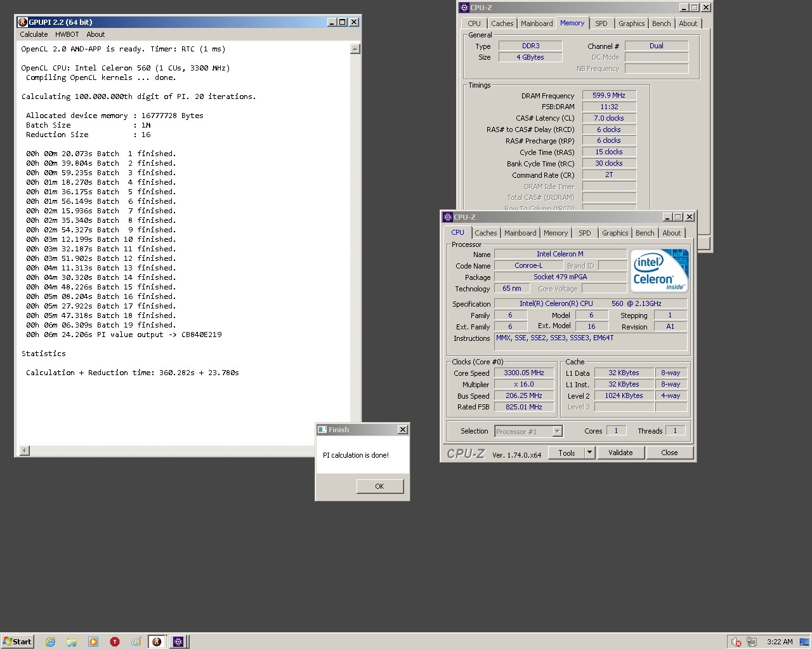
Task: Click OK in the Finish dialog
Action: click(x=379, y=486)
